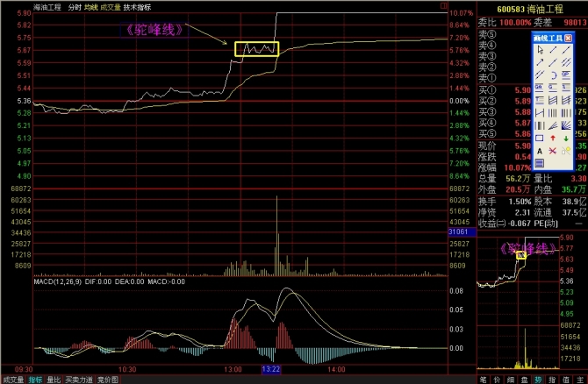Click the 09:30 time axis label
Image resolution: width=588 pixels, height=384 pixels.
pos(24,369)
